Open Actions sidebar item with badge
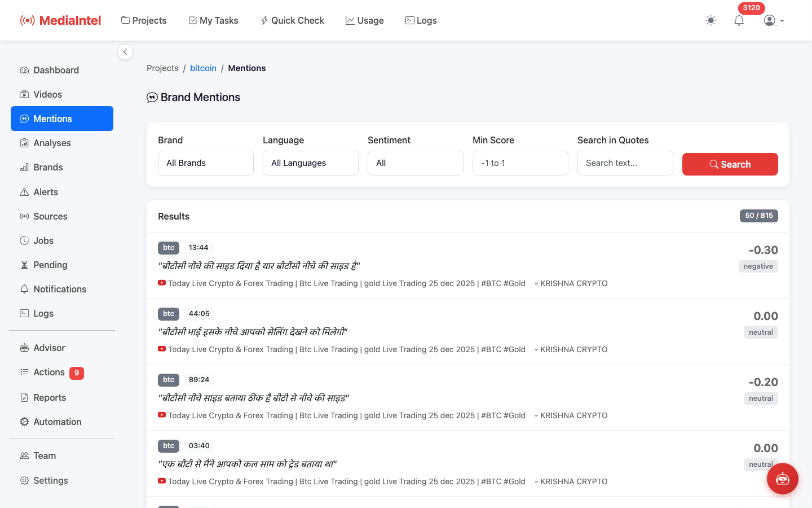Screen dimensions: 812x508 coord(49,373)
